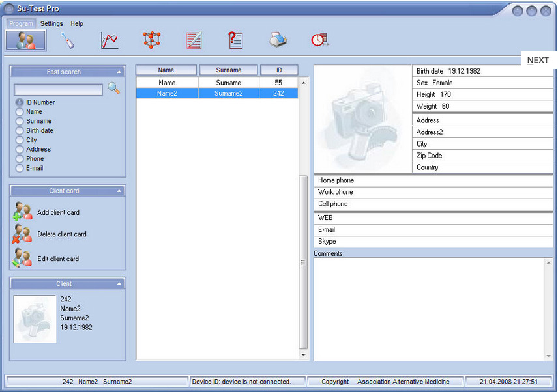Open the Help menu
This screenshot has height=392, width=558.
click(x=77, y=24)
